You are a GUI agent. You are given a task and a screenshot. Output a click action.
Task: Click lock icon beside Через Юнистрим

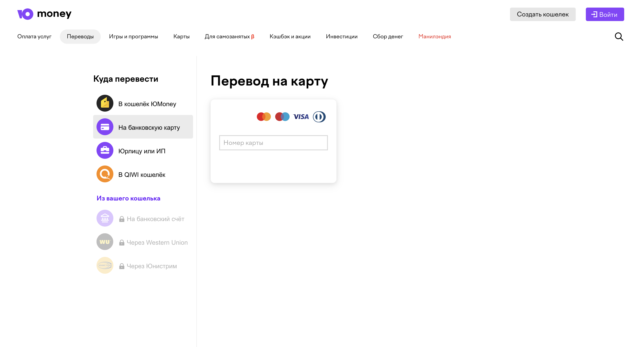pyautogui.click(x=122, y=266)
